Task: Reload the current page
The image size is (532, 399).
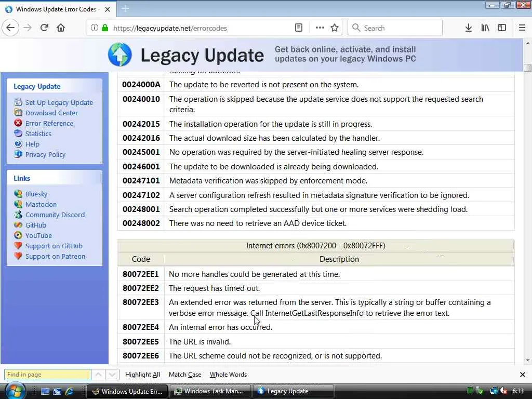Action: [x=44, y=28]
